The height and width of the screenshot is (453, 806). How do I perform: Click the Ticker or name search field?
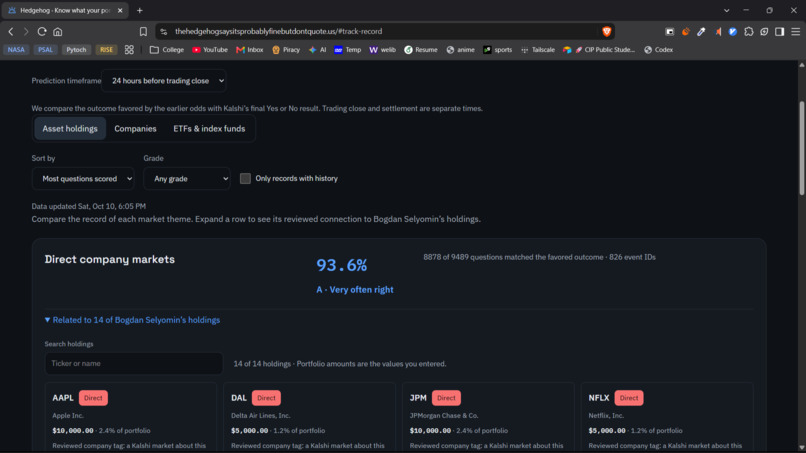tap(134, 364)
